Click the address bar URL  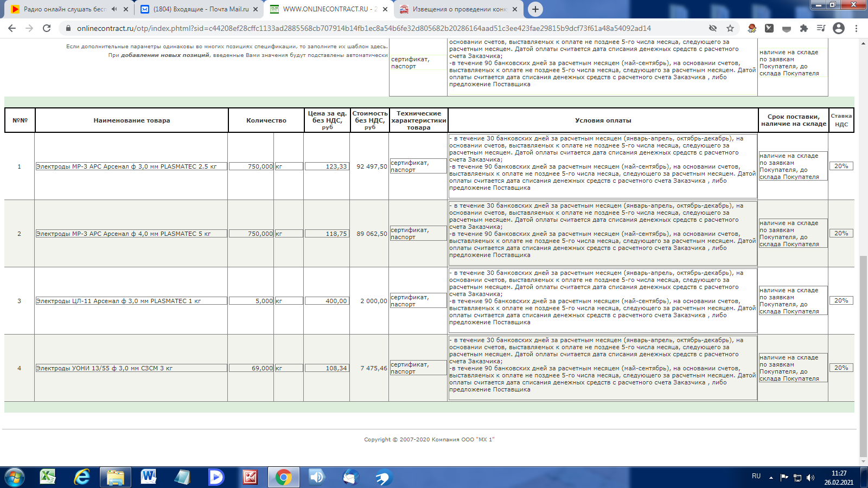[x=363, y=28]
